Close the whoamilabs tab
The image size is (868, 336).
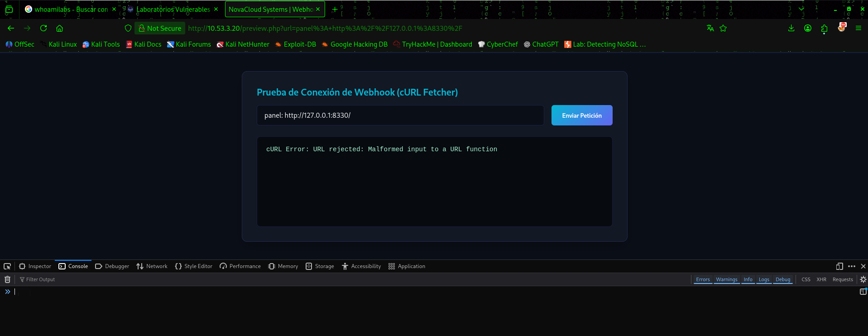coord(114,9)
